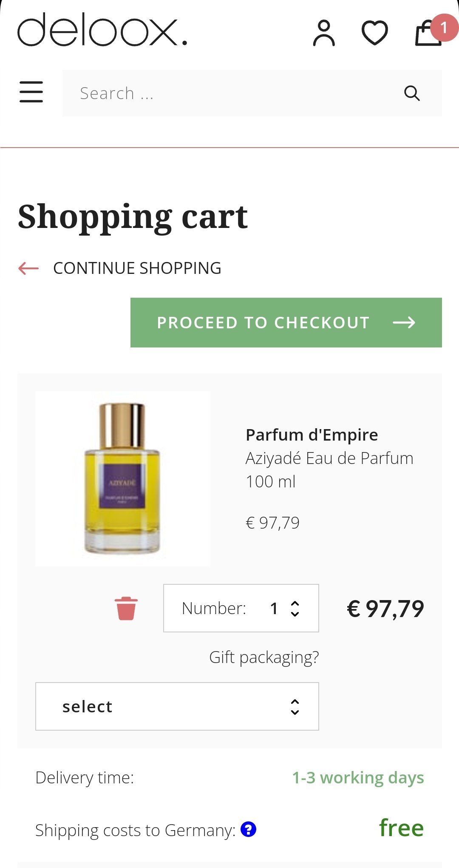Click the quantity stepper arrows
The width and height of the screenshot is (459, 868).
click(x=295, y=609)
